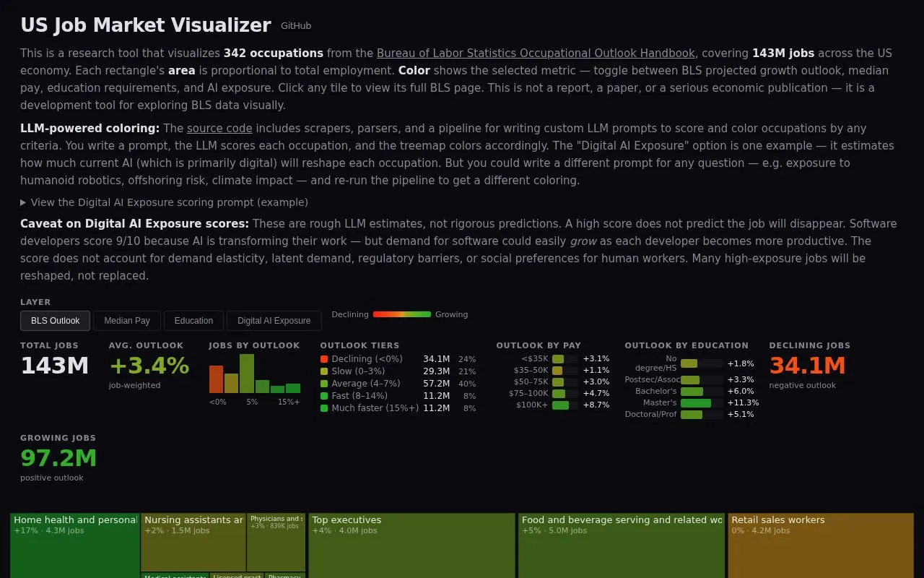This screenshot has height=578, width=924.
Task: Click the 143M value under Total Jobs
Action: pos(55,366)
